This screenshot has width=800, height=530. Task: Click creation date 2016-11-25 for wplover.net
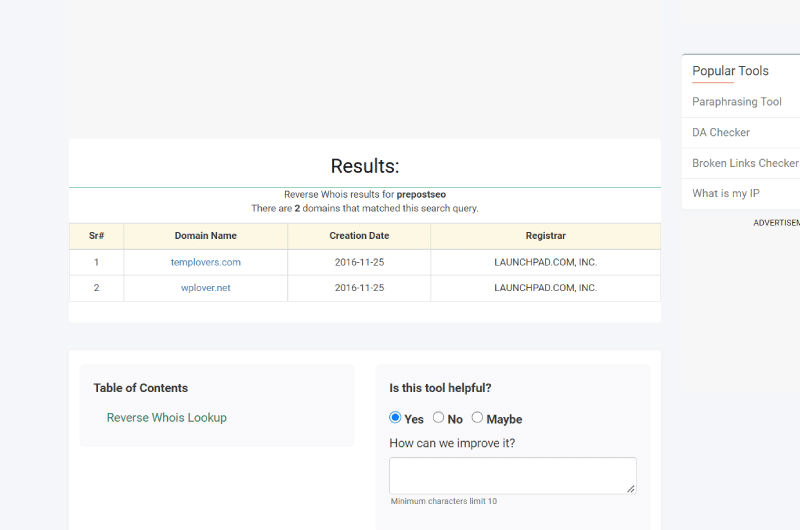359,288
